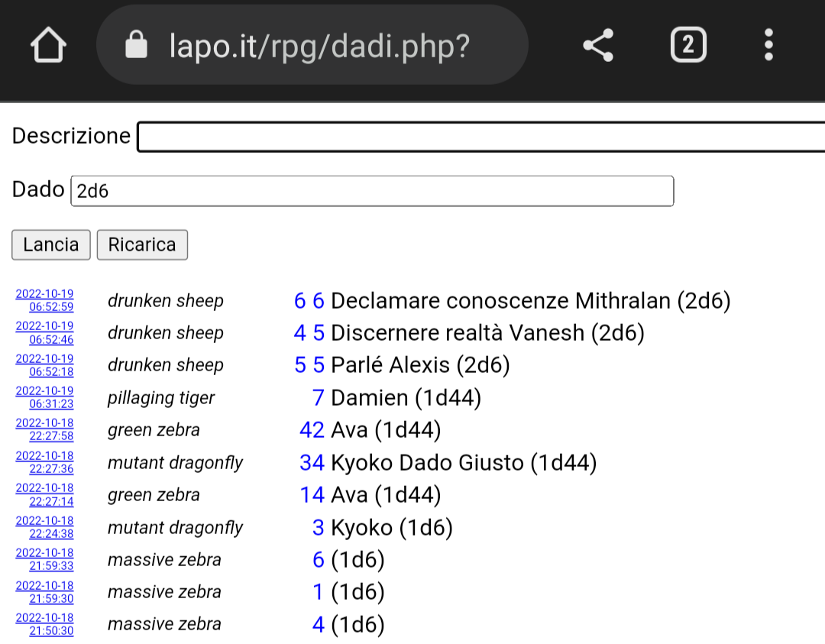This screenshot has height=644, width=825.
Task: Open the three-dot browser menu
Action: pos(768,46)
